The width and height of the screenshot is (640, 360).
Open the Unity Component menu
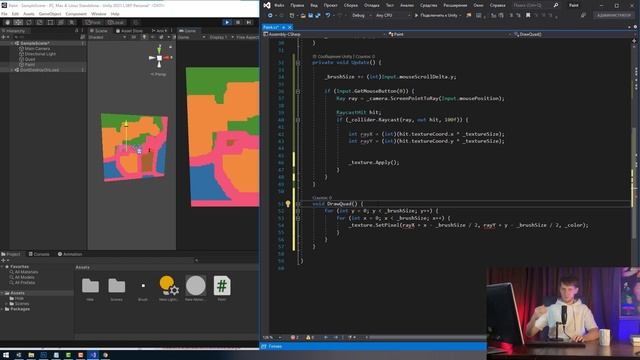pos(76,14)
